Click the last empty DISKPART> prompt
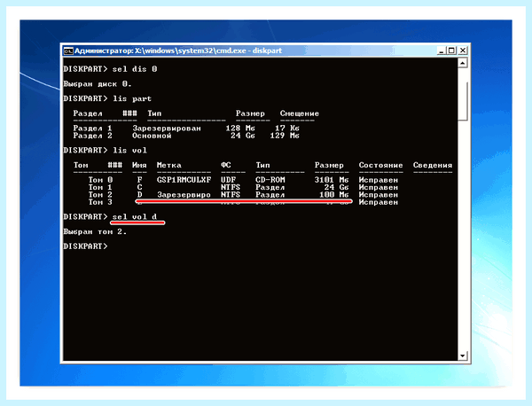This screenshot has height=406, width=532. [85, 246]
